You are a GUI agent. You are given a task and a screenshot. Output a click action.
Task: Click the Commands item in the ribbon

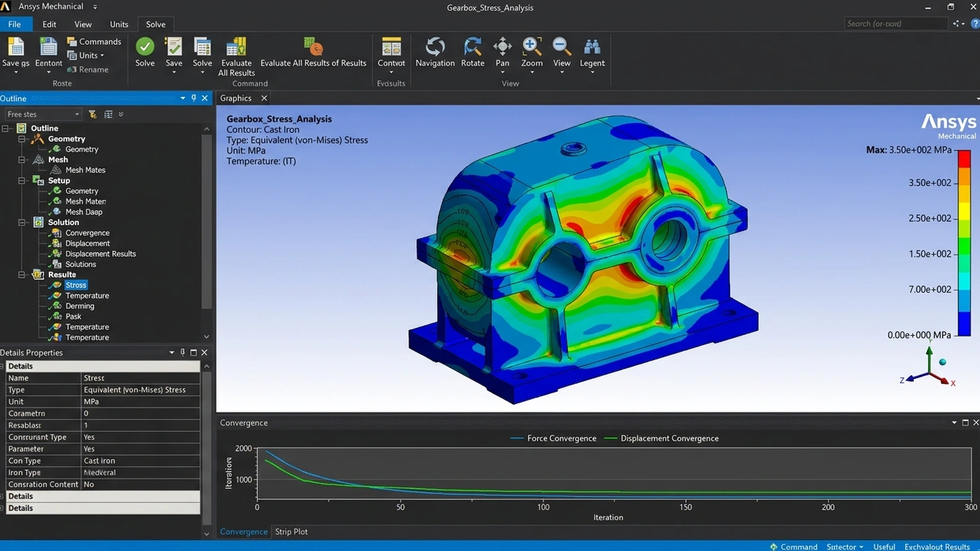coord(94,41)
